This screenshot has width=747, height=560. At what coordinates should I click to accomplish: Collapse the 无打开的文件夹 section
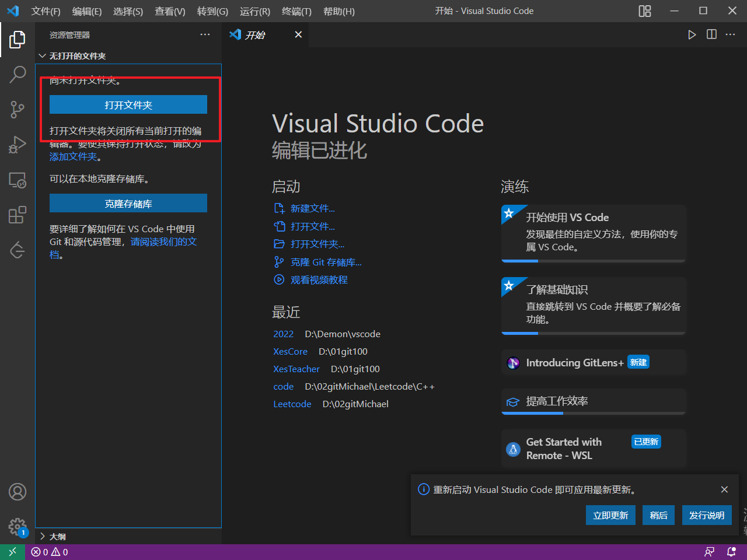[128, 56]
